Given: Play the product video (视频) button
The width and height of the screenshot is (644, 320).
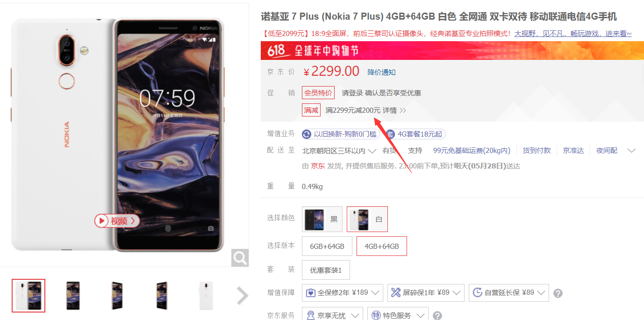Looking at the screenshot, I should point(117,221).
